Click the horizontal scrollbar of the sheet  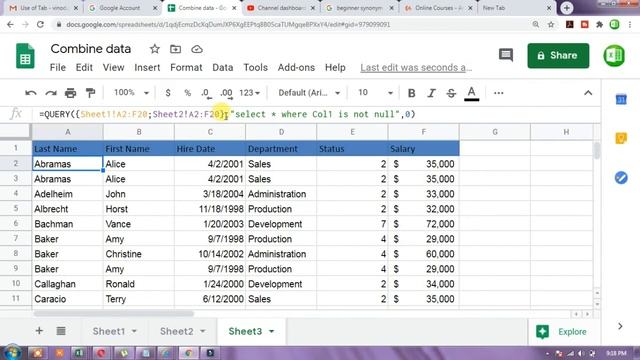(113, 314)
